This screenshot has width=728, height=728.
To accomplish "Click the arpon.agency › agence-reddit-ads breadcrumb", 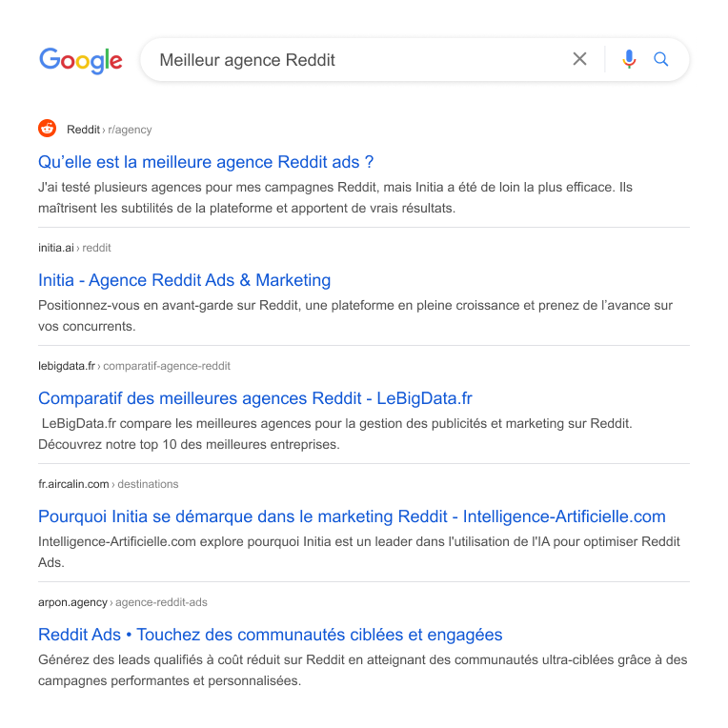I will click(123, 602).
